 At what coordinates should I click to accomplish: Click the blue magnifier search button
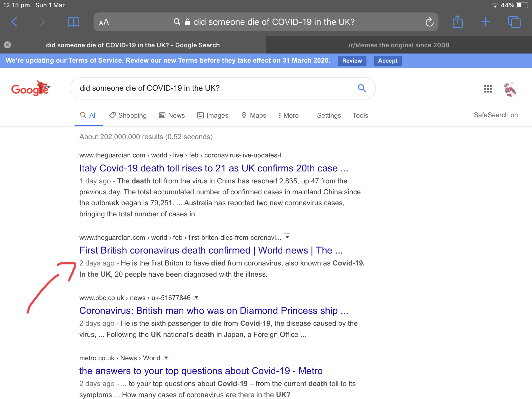click(x=362, y=88)
